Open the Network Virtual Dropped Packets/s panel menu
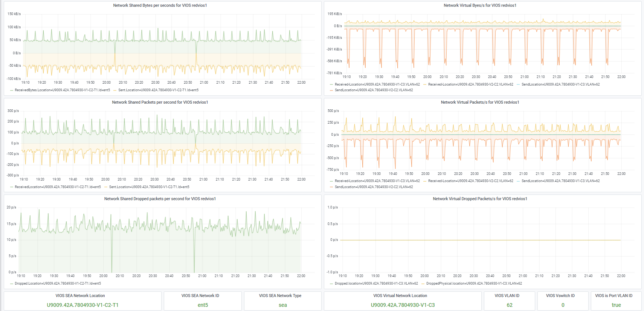 click(480, 199)
